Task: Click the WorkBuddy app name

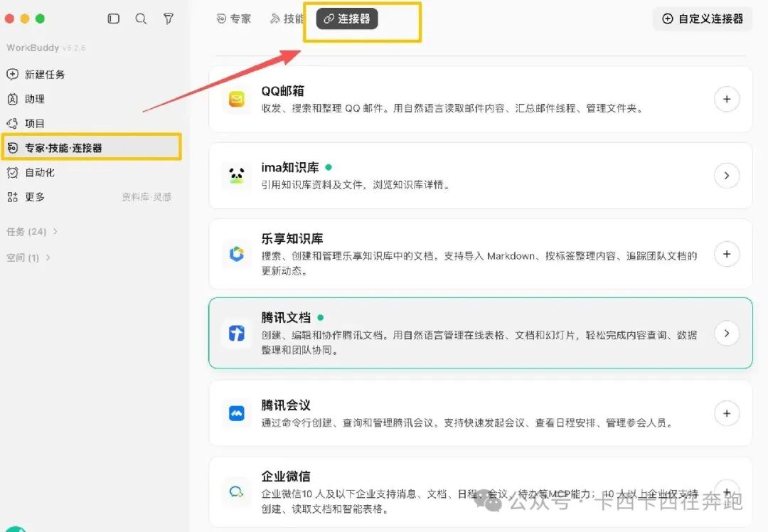Action: (x=33, y=48)
